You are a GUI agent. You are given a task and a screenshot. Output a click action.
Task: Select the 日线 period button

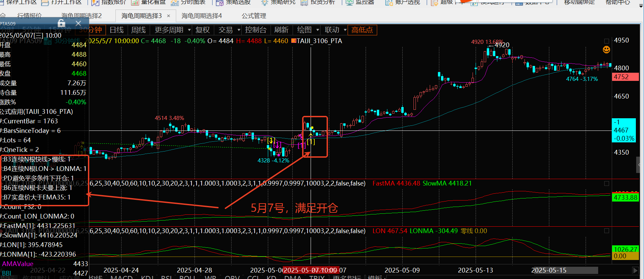[116, 30]
